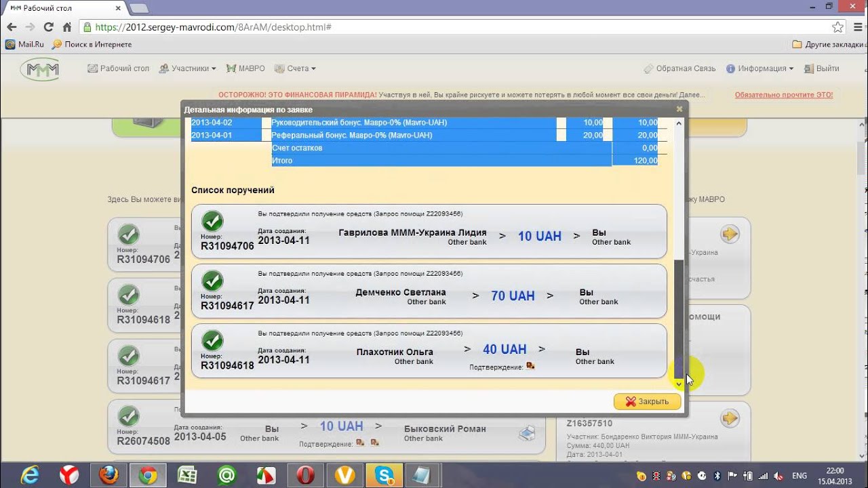Expand the Счета dropdown menu

[295, 68]
